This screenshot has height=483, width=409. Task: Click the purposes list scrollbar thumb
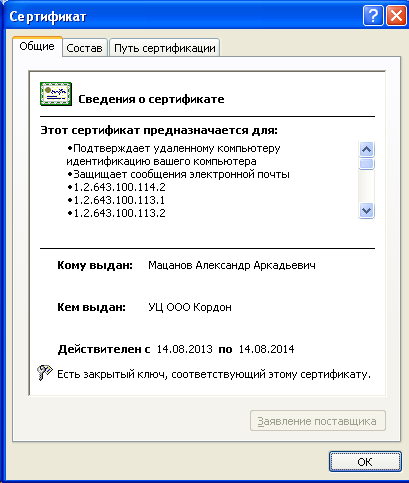coord(366,164)
